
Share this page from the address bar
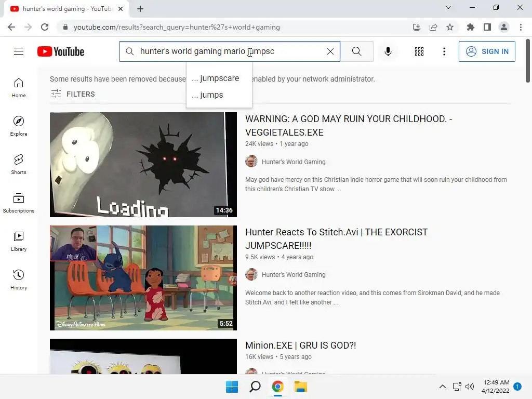(433, 27)
